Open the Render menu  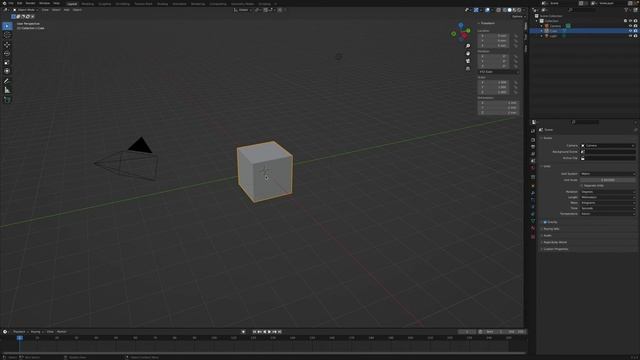[x=30, y=3]
